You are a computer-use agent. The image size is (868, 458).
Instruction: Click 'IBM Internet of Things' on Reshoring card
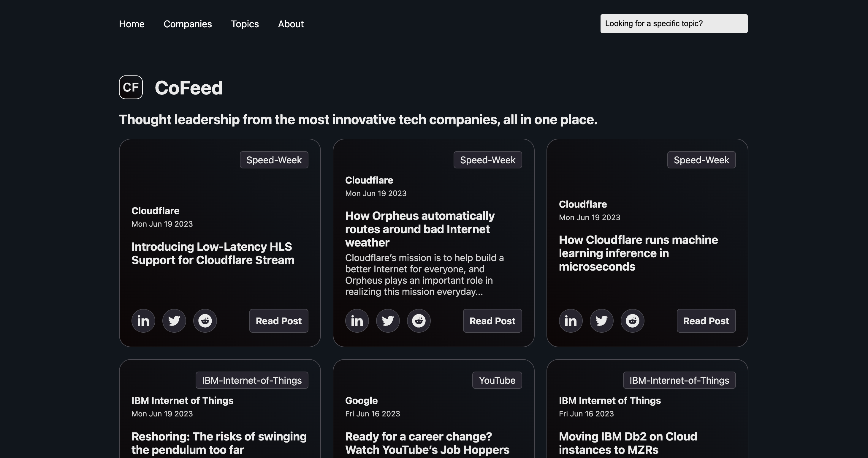182,401
